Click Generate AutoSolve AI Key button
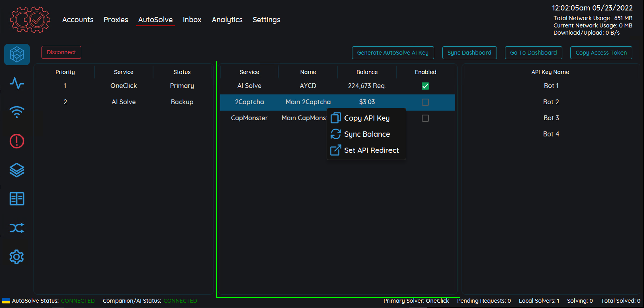The height and width of the screenshot is (308, 644). 393,52
